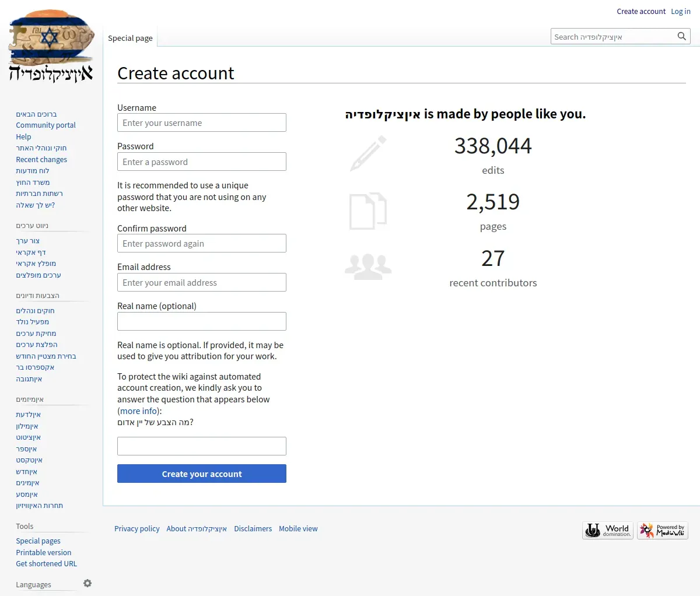This screenshot has height=596, width=700.
Task: Open the חוקים ונהלים sidebar link
Action: [35, 310]
